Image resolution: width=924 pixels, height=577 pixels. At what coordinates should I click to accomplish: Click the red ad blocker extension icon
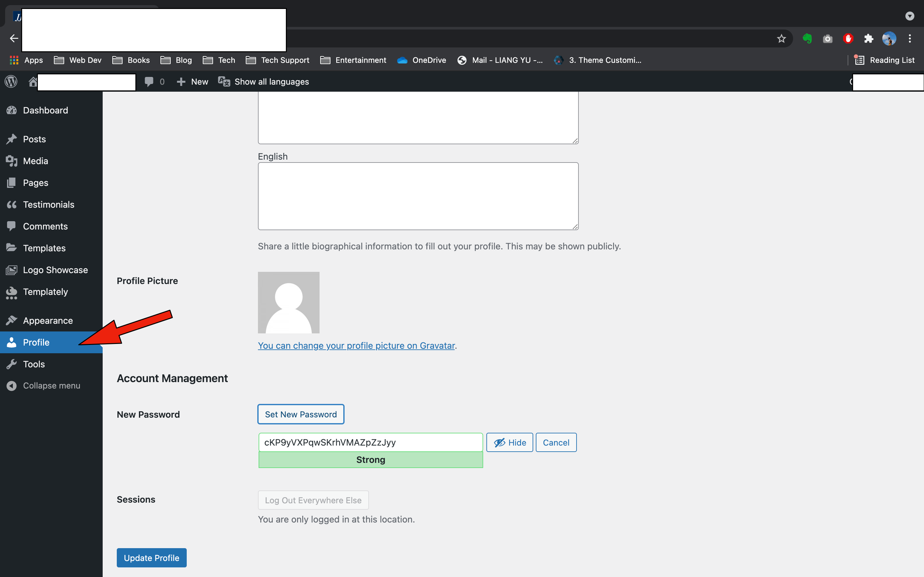(848, 38)
